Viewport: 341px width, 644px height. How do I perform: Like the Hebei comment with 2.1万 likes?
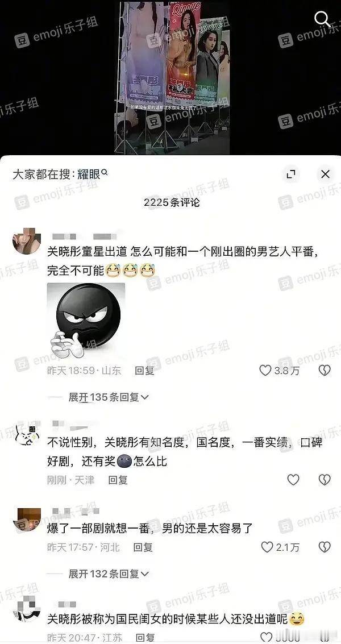tap(267, 547)
